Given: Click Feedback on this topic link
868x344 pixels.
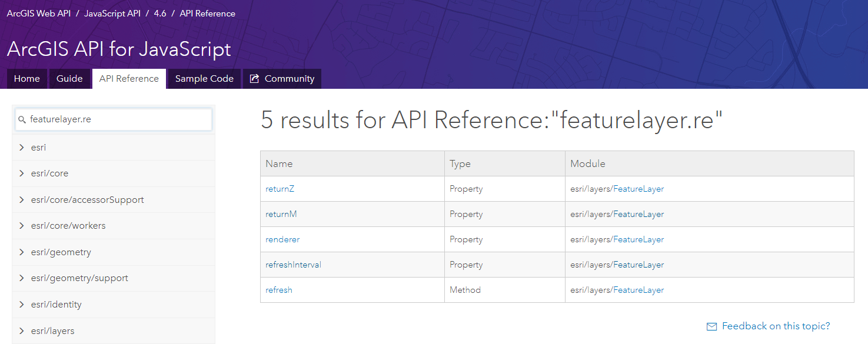Looking at the screenshot, I should point(776,326).
